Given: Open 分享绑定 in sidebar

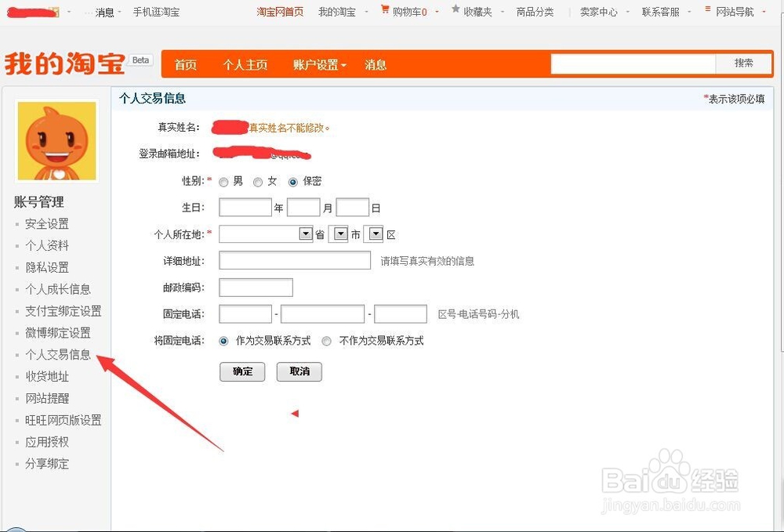Looking at the screenshot, I should click(47, 464).
